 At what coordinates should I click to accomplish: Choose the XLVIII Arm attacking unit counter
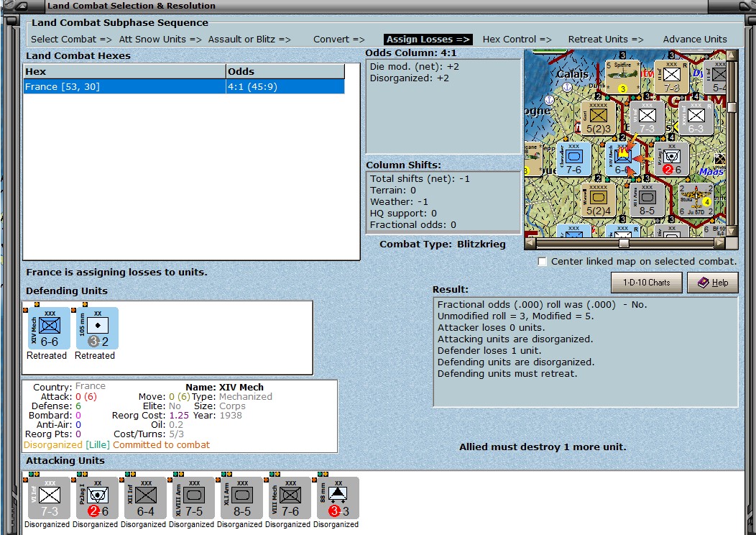coord(194,498)
